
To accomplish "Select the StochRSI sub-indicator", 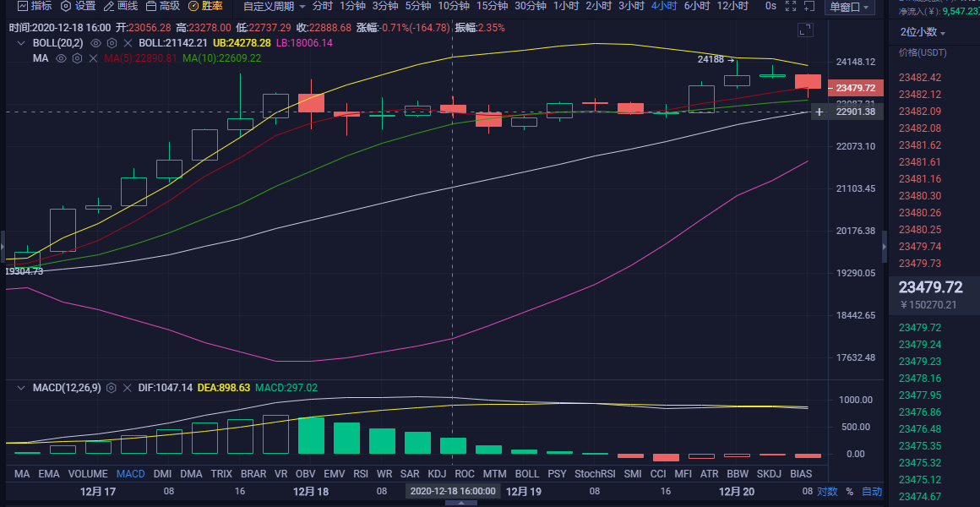I will tap(595, 474).
